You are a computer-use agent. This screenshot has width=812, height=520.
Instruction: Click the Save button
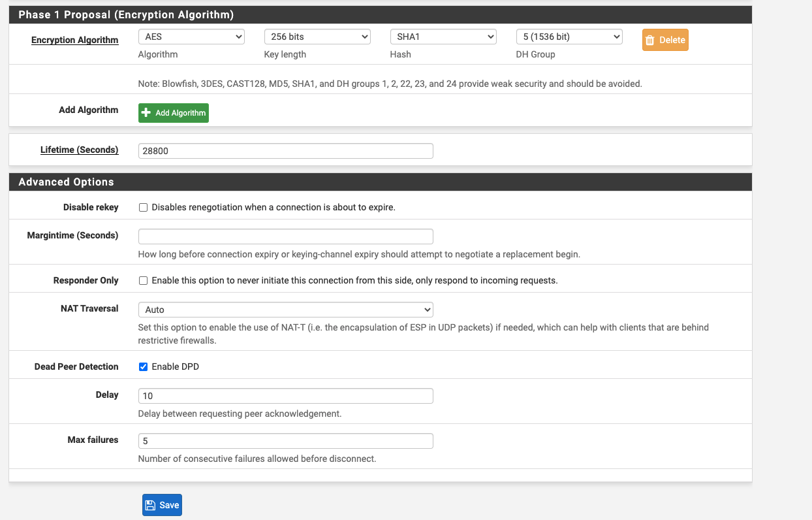[162, 505]
